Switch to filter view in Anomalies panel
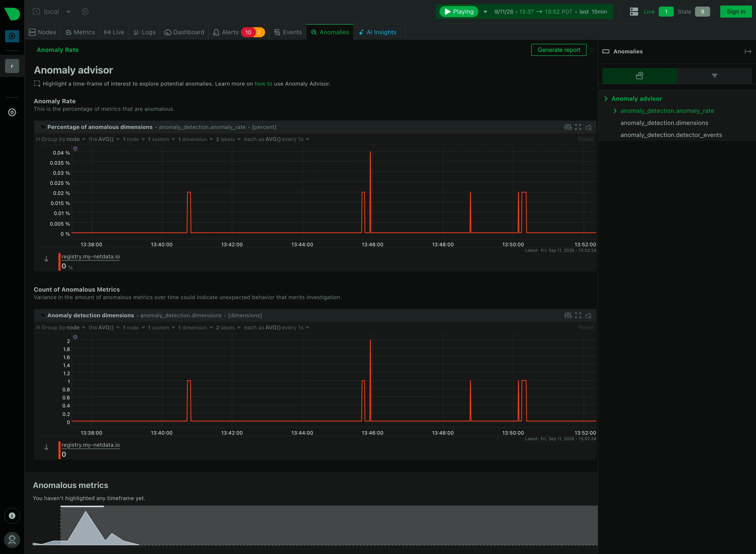 714,76
